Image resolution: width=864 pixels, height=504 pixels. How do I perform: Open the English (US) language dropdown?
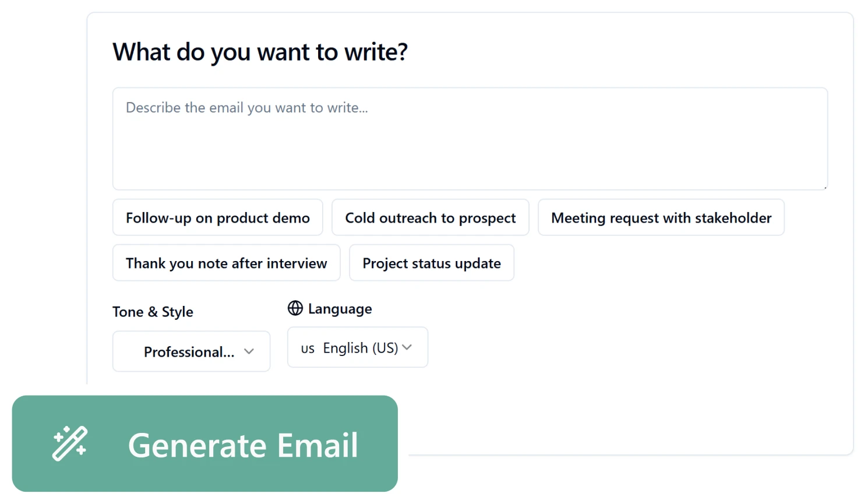point(358,347)
